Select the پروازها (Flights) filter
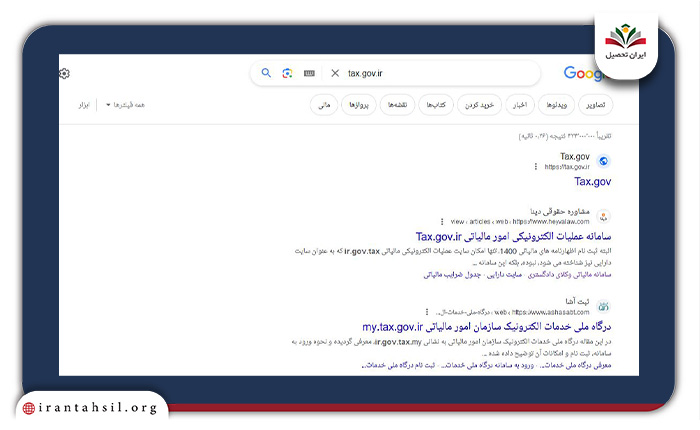 click(x=359, y=105)
